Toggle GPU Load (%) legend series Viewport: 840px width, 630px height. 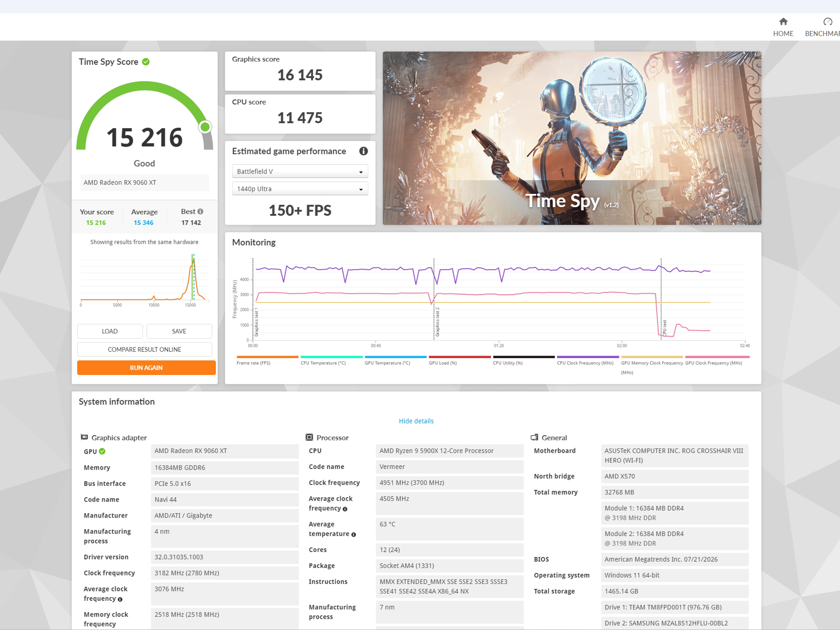[460, 361]
